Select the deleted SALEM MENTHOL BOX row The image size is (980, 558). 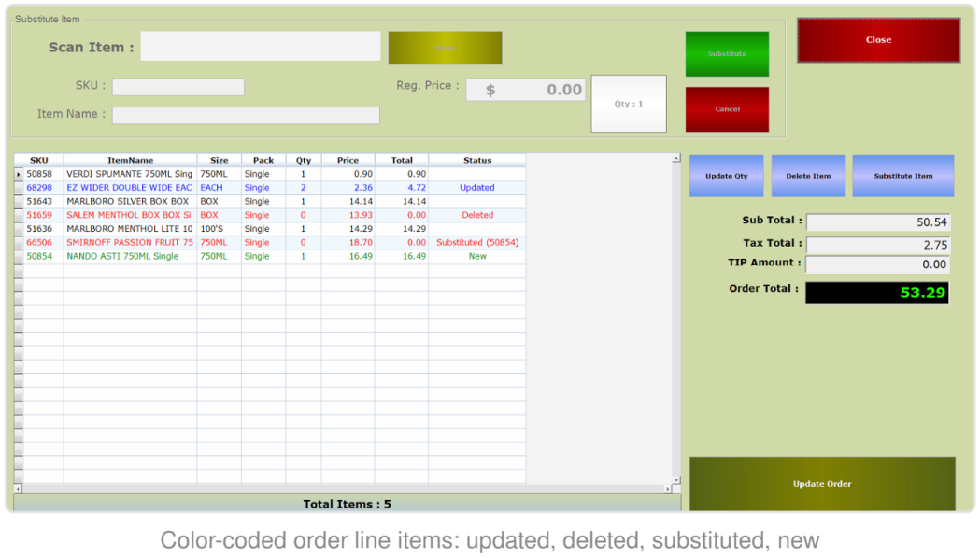pyautogui.click(x=270, y=215)
